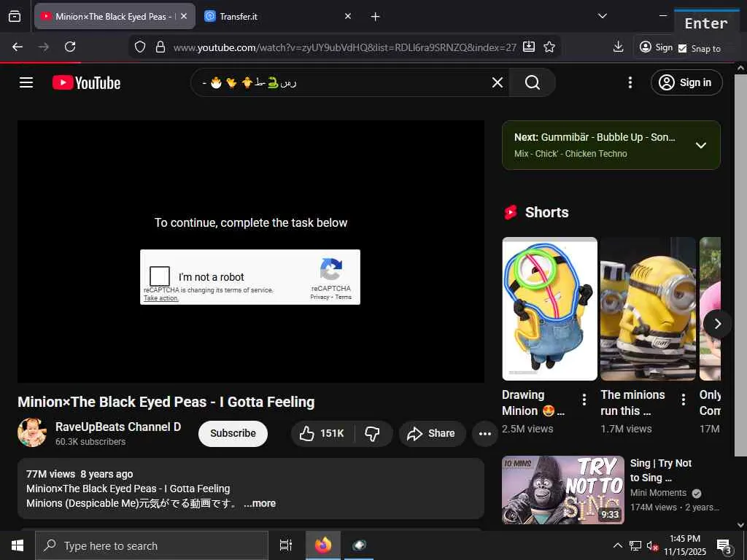Viewport: 747px width, 560px height.
Task: Click the second pinned taskbar app icon
Action: pos(359,545)
